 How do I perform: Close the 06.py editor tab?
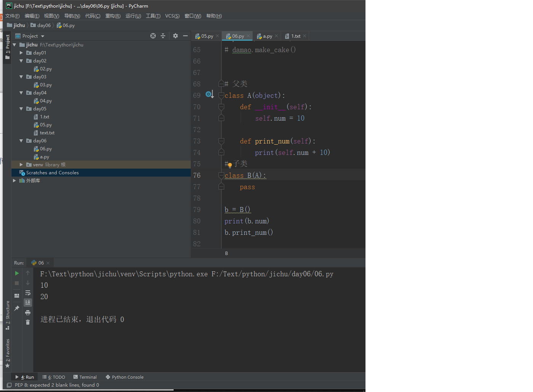click(x=248, y=36)
